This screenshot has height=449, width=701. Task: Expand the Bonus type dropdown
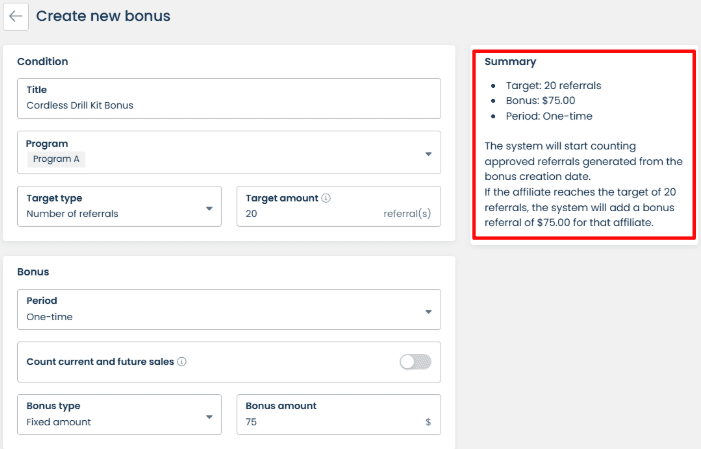(209, 416)
